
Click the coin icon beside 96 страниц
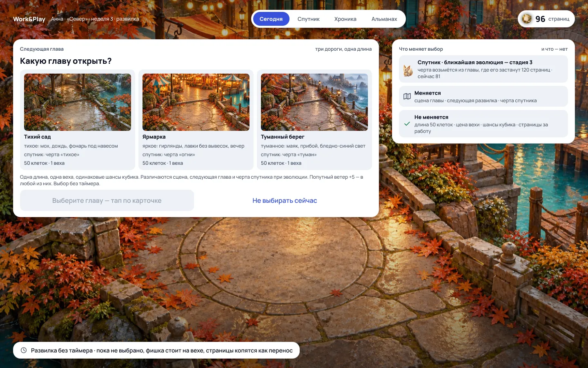[x=527, y=19]
